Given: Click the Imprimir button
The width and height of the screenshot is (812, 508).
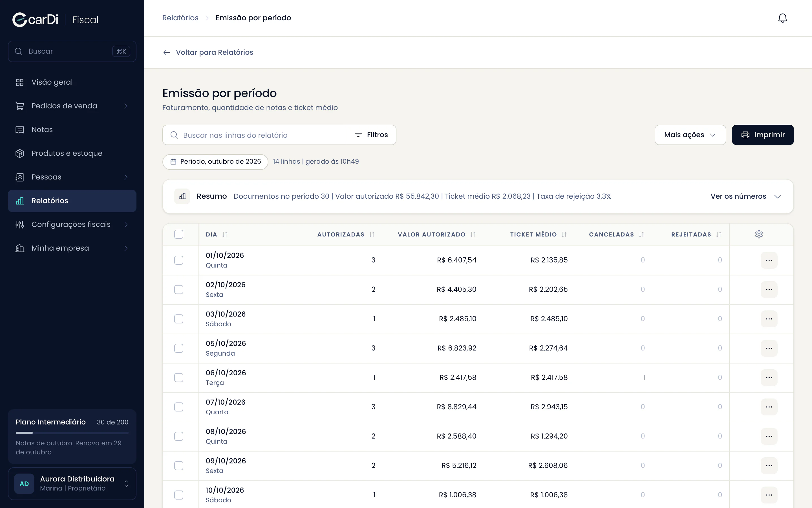Looking at the screenshot, I should click(x=763, y=135).
